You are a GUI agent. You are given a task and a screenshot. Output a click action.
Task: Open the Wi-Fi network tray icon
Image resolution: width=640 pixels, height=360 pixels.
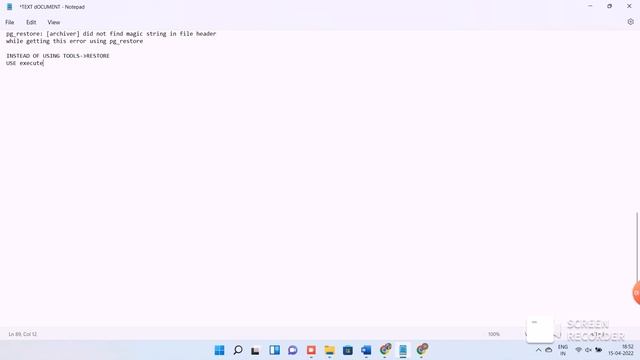pyautogui.click(x=578, y=350)
